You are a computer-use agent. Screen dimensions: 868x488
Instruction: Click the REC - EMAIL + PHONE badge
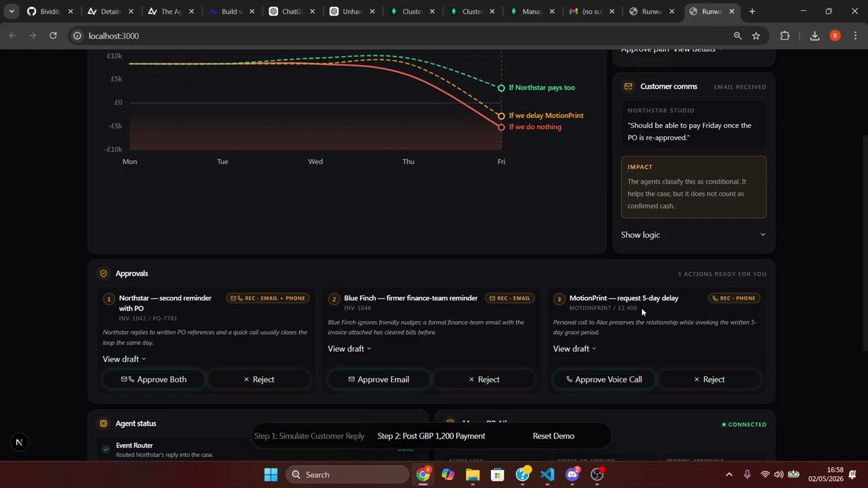pos(268,298)
